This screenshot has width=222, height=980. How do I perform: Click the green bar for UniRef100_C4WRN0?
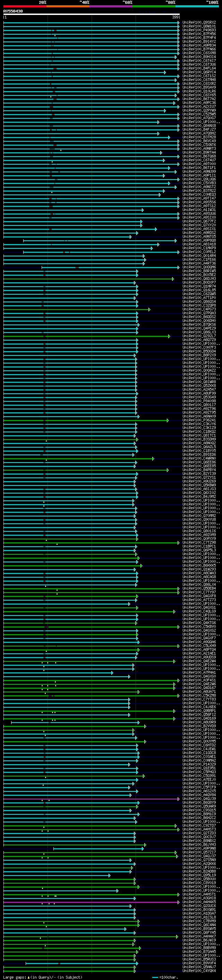[79, 459]
